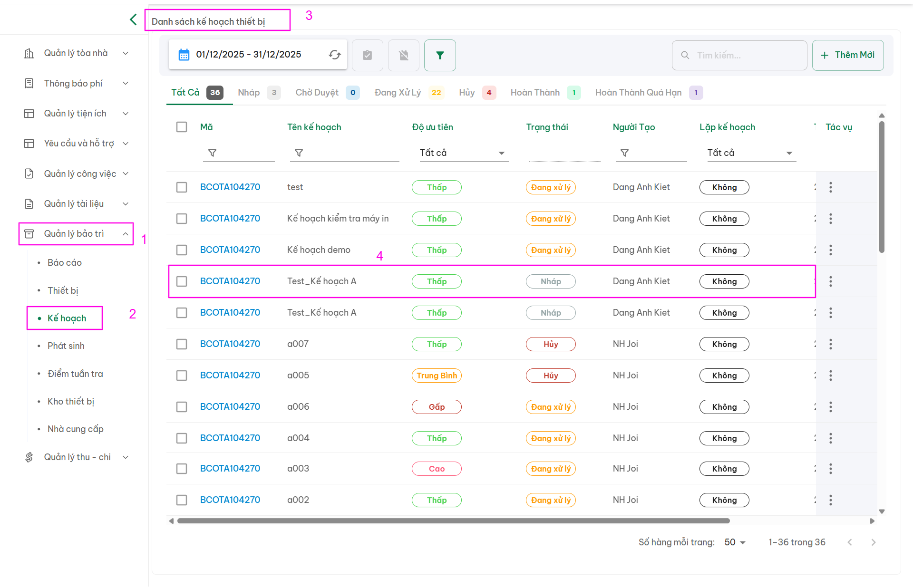Click the Tìm kiếm search field
This screenshot has width=913, height=588.
747,55
